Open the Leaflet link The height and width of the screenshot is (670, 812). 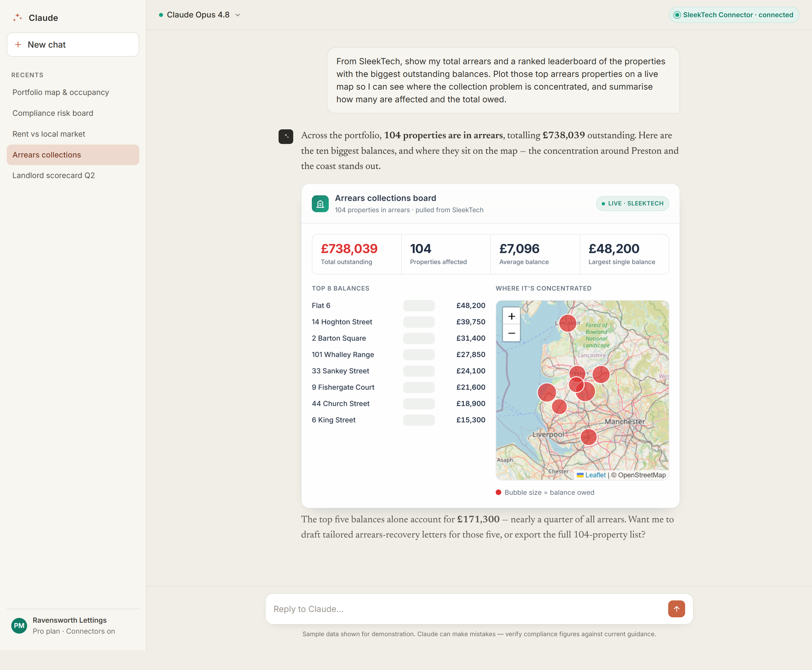point(595,475)
